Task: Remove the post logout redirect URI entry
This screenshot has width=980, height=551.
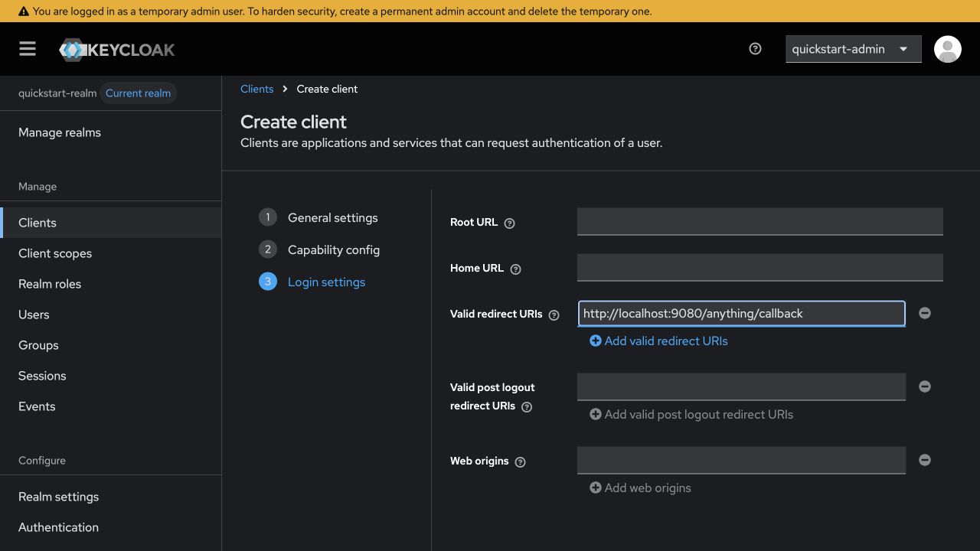Action: tap(925, 386)
